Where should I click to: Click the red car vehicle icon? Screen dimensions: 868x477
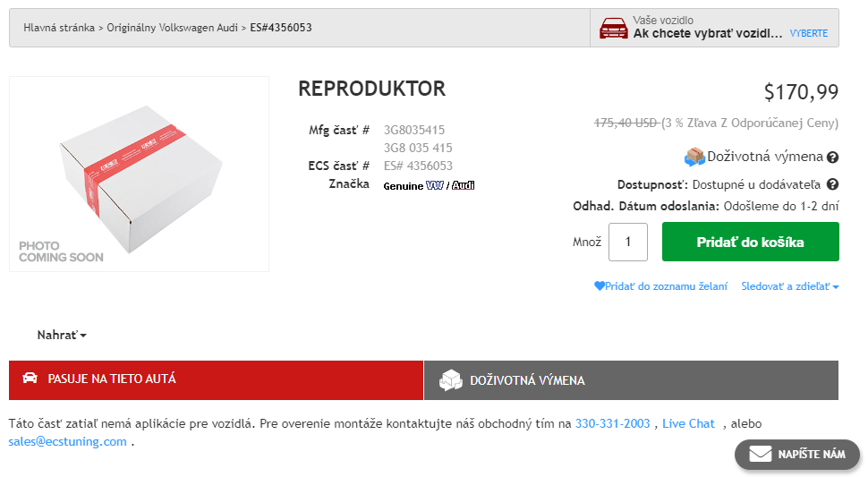[x=613, y=29]
